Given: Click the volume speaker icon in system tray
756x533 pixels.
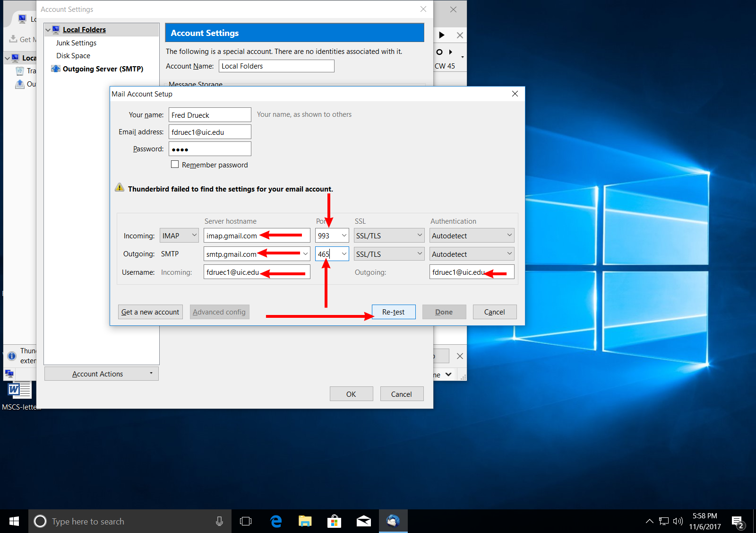Looking at the screenshot, I should 678,521.
